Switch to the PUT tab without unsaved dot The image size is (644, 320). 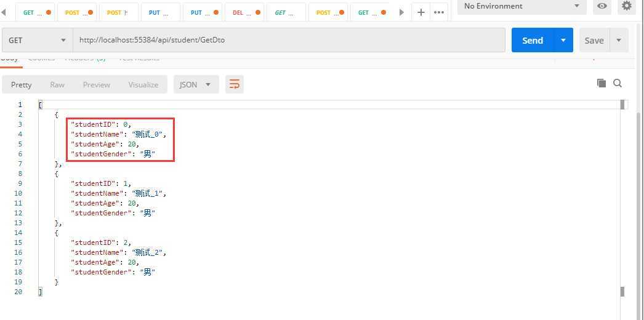(x=160, y=12)
